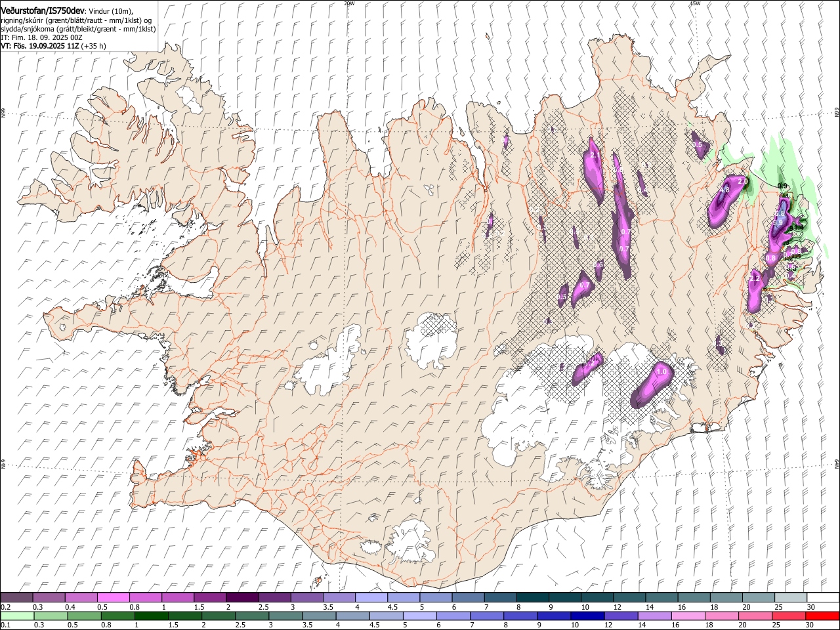The width and height of the screenshot is (840, 630).
Task: Select the 'VT: Fös. 19.09.2025 11Z (+35 h)' line
Action: (x=53, y=46)
